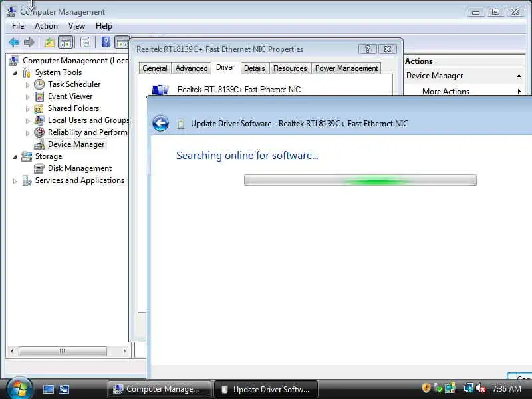This screenshot has height=399, width=532.
Task: Select Disk Management in the tree
Action: coord(80,168)
